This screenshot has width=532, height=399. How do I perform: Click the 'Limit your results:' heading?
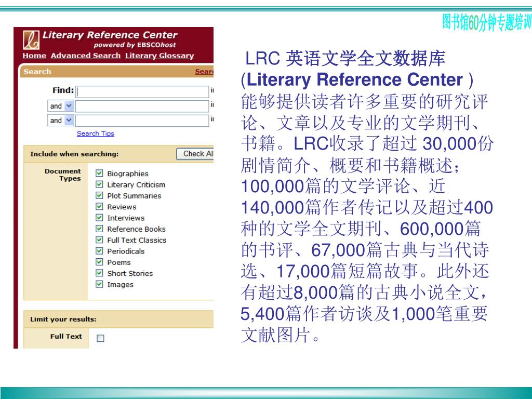[63, 320]
